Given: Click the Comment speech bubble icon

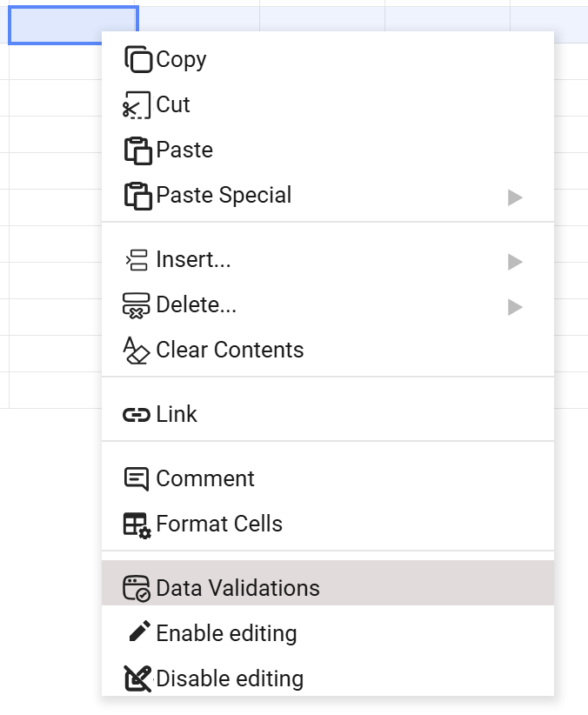Looking at the screenshot, I should tap(137, 479).
